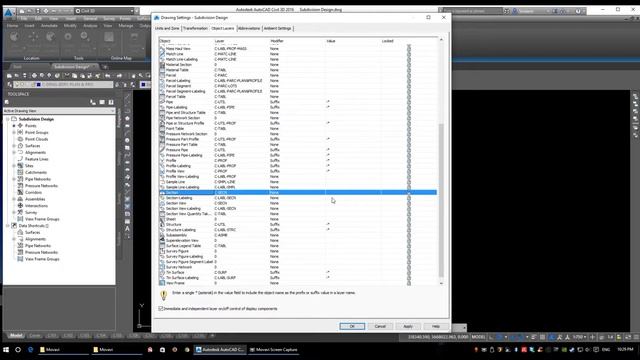Collapse the Subdivision Design tree node
The width and height of the screenshot is (640, 360).
tap(8, 119)
